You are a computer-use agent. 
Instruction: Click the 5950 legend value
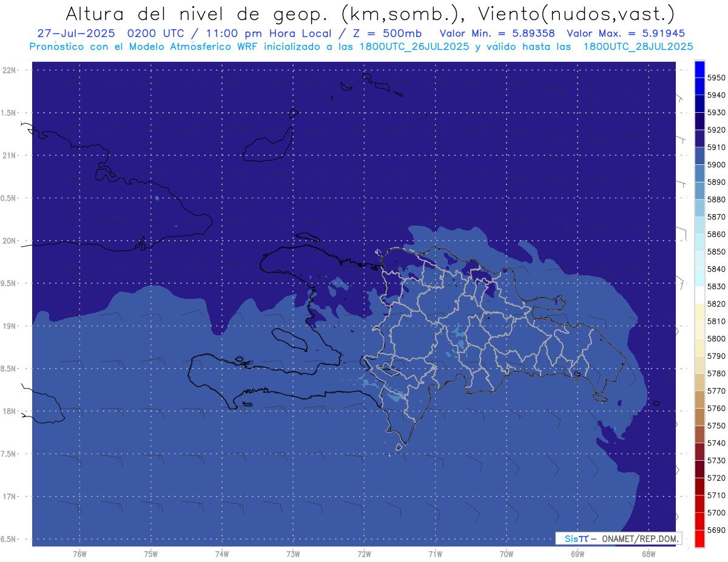(716, 78)
